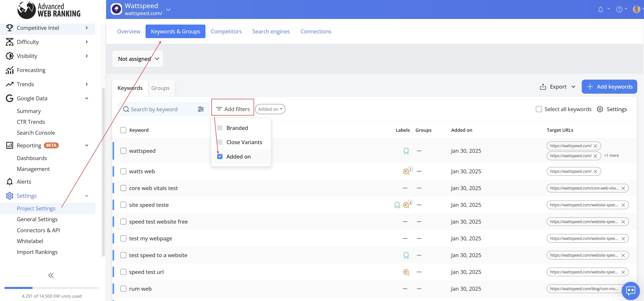Collapse the sidebar with the double chevron
Viewport: 644px width, 301px height.
click(51, 275)
